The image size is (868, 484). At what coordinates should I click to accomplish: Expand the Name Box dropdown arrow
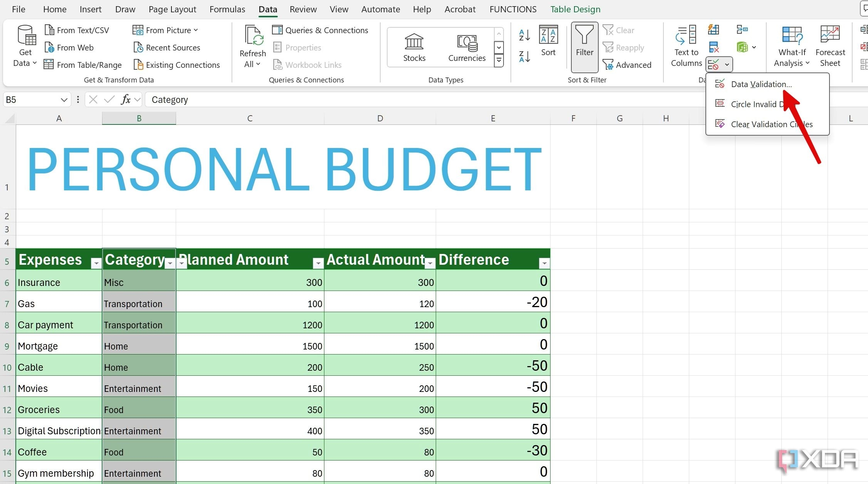click(64, 100)
